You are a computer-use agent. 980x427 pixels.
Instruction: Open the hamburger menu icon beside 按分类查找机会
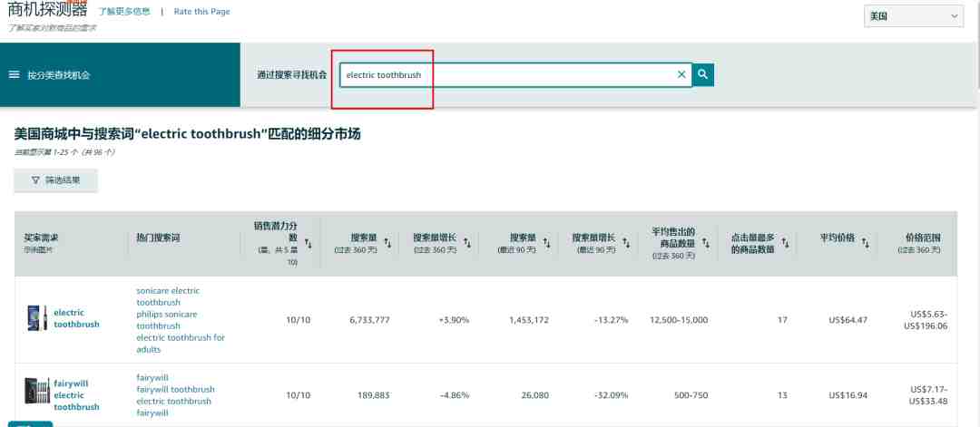(x=14, y=74)
